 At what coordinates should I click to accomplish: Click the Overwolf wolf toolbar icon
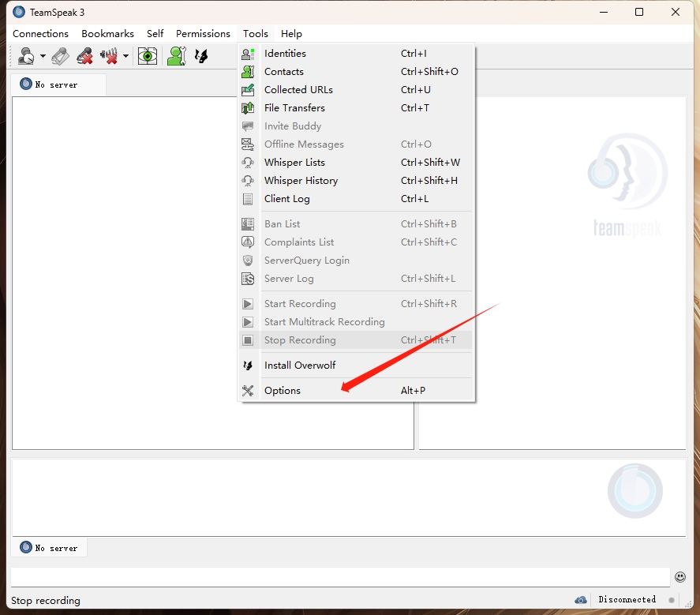pos(202,56)
